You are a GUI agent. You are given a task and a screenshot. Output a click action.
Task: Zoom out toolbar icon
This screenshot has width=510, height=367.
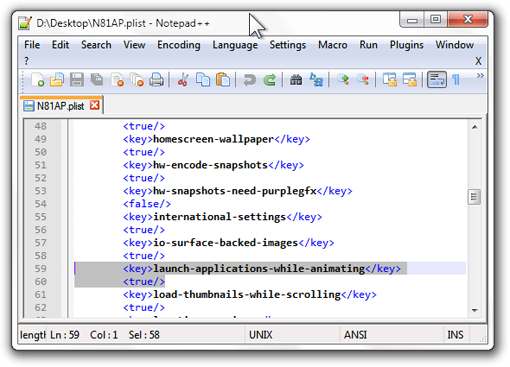(x=363, y=80)
